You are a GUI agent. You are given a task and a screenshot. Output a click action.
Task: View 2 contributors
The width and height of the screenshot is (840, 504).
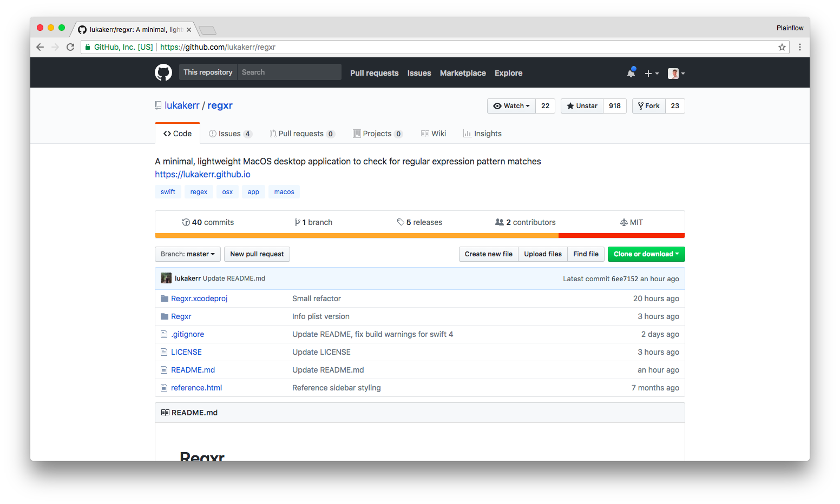click(x=526, y=222)
